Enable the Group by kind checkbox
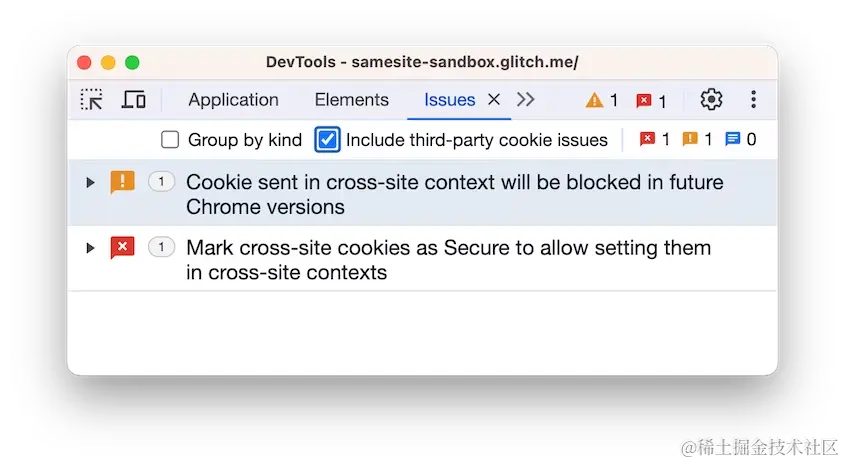 click(171, 140)
